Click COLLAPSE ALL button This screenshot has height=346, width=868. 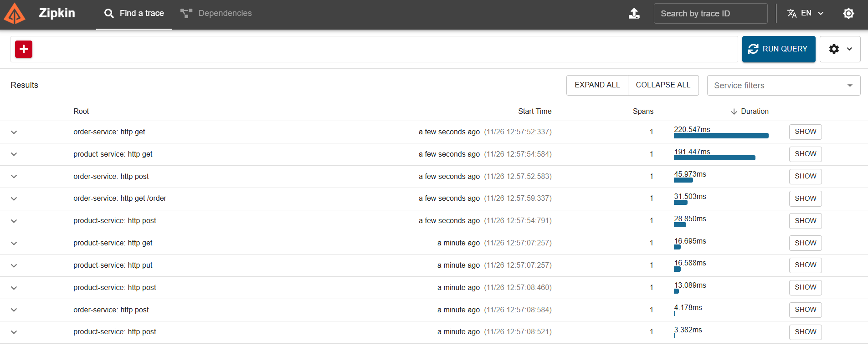tap(663, 85)
